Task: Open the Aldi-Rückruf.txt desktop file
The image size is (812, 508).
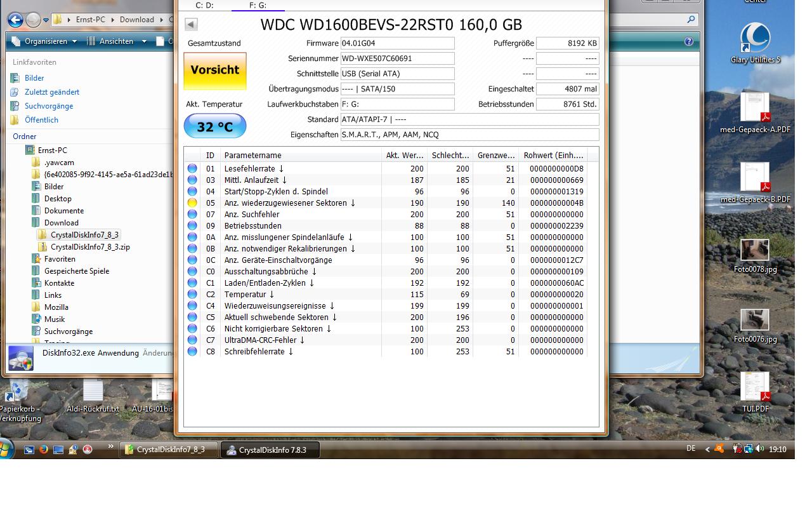Action: coord(93,396)
